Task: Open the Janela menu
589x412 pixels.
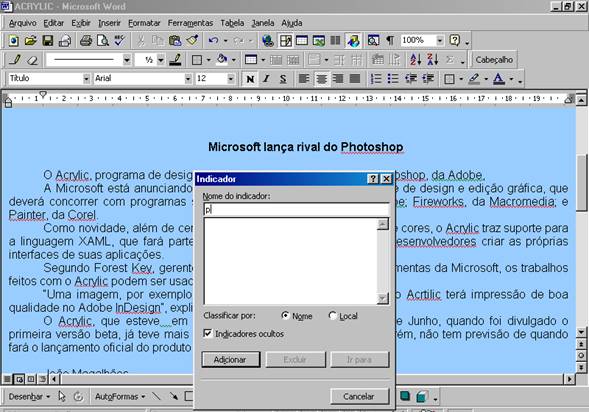Action: (x=263, y=23)
